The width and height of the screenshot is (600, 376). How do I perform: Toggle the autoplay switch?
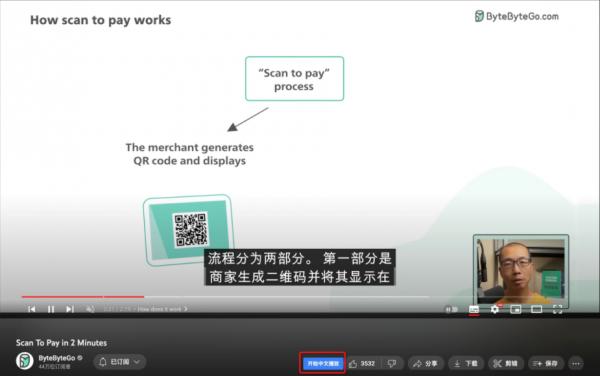point(452,309)
